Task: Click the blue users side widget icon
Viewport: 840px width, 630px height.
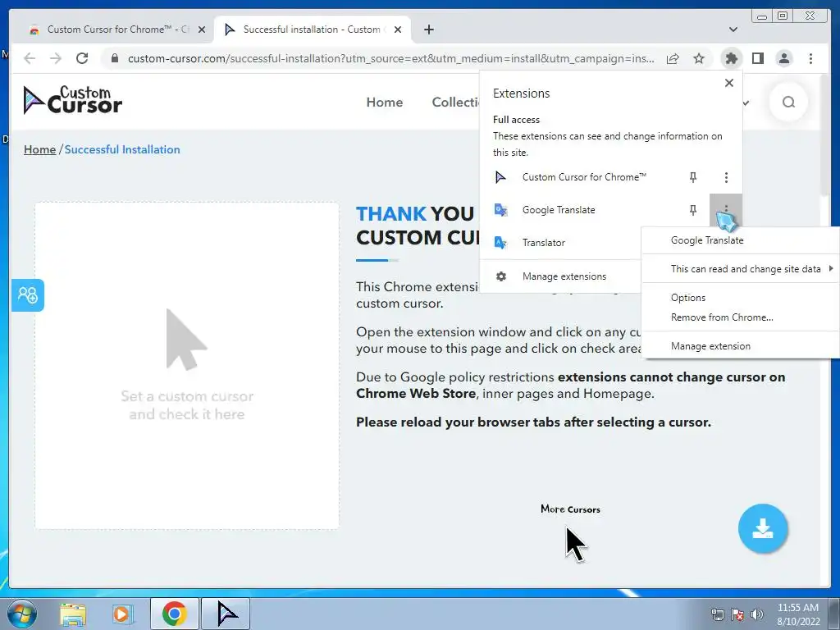Action: click(28, 294)
